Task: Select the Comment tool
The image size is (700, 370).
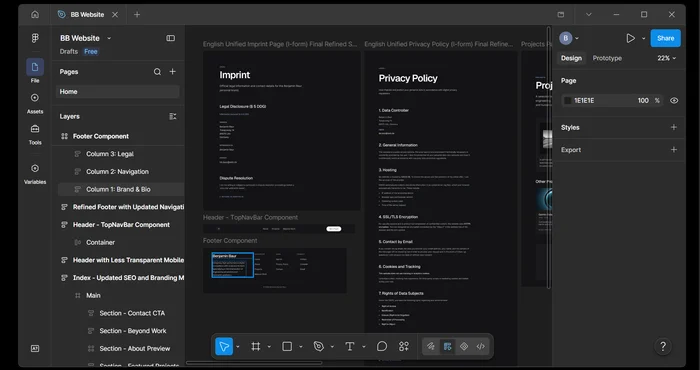Action: pyautogui.click(x=382, y=346)
